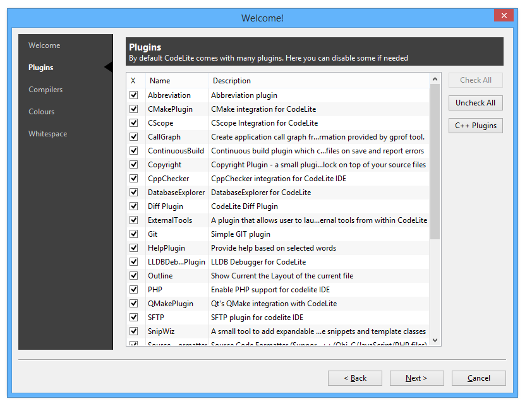Image resolution: width=532 pixels, height=411 pixels.
Task: Open the Welcome page in sidebar
Action: point(44,45)
